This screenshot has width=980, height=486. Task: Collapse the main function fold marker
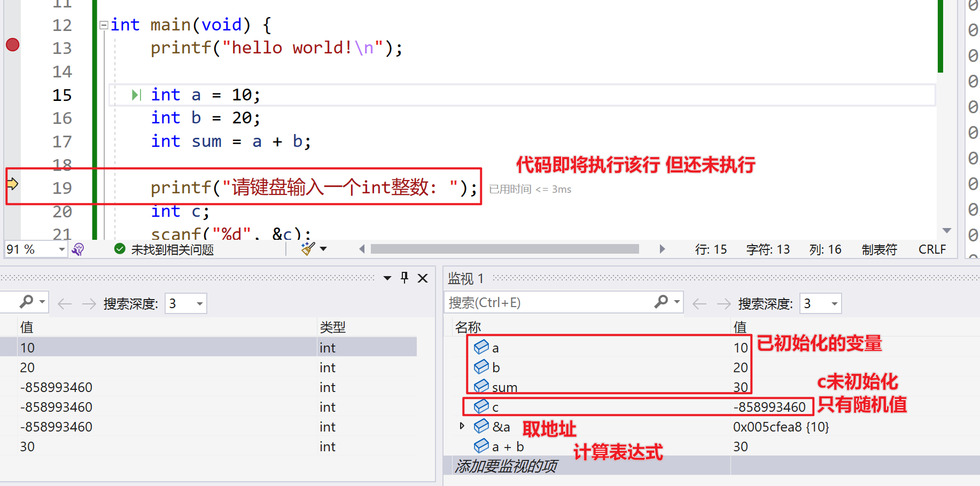click(104, 25)
